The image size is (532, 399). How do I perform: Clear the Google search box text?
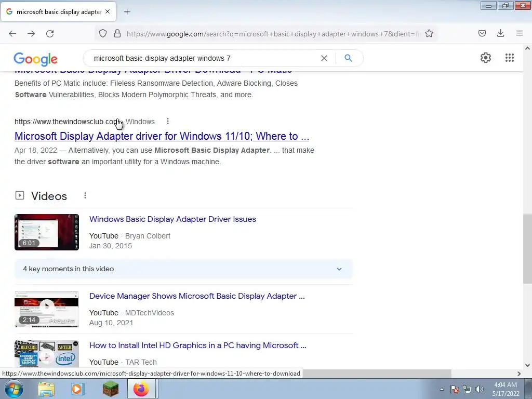point(324,58)
